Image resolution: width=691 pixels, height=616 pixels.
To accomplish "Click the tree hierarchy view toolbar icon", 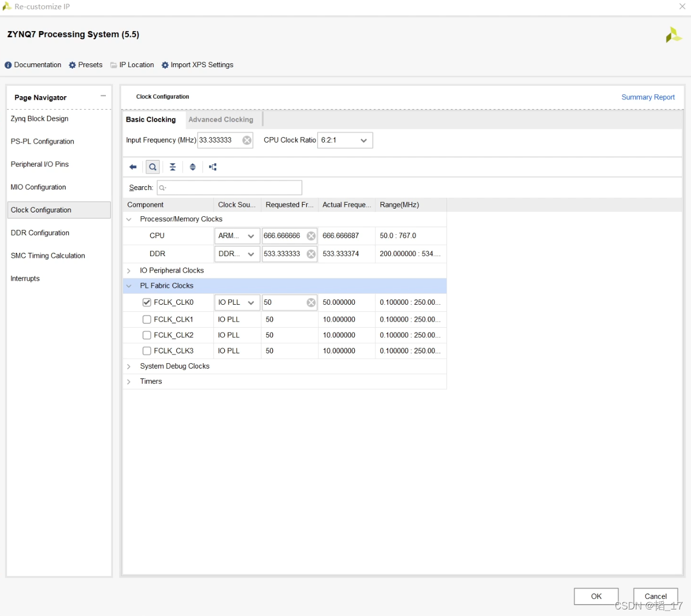I will point(213,167).
